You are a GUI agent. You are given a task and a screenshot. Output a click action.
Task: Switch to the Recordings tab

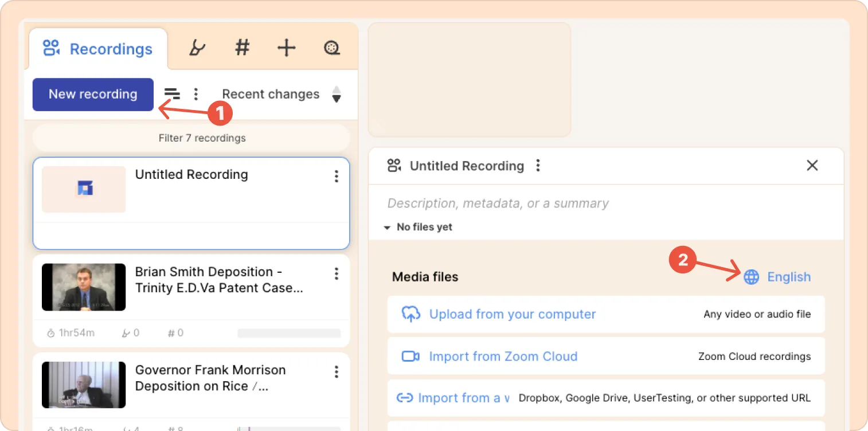tap(98, 49)
